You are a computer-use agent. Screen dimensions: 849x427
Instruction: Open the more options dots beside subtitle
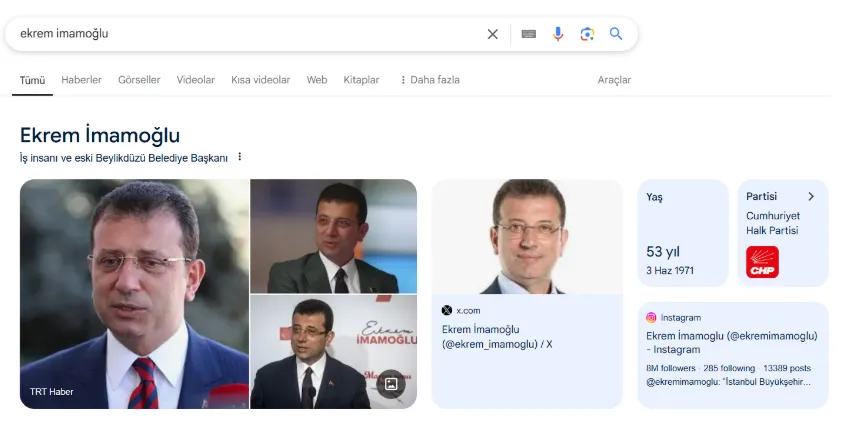click(x=240, y=157)
